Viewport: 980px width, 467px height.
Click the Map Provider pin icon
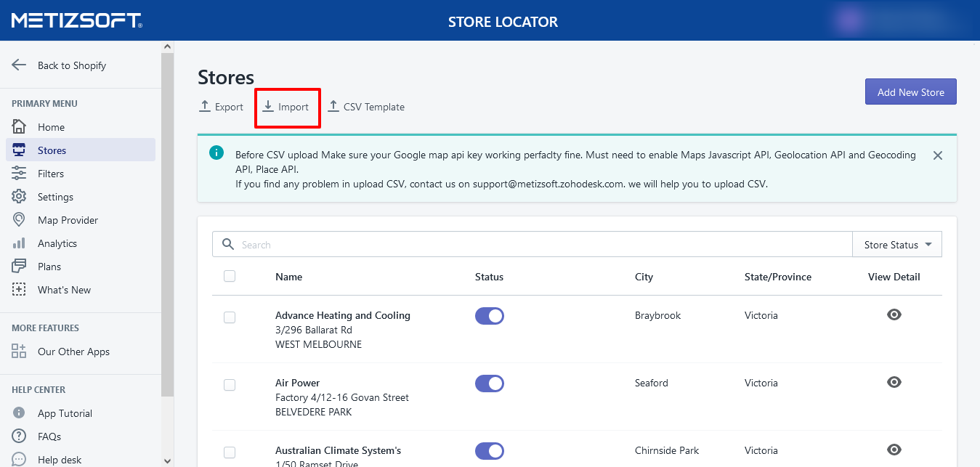(19, 220)
